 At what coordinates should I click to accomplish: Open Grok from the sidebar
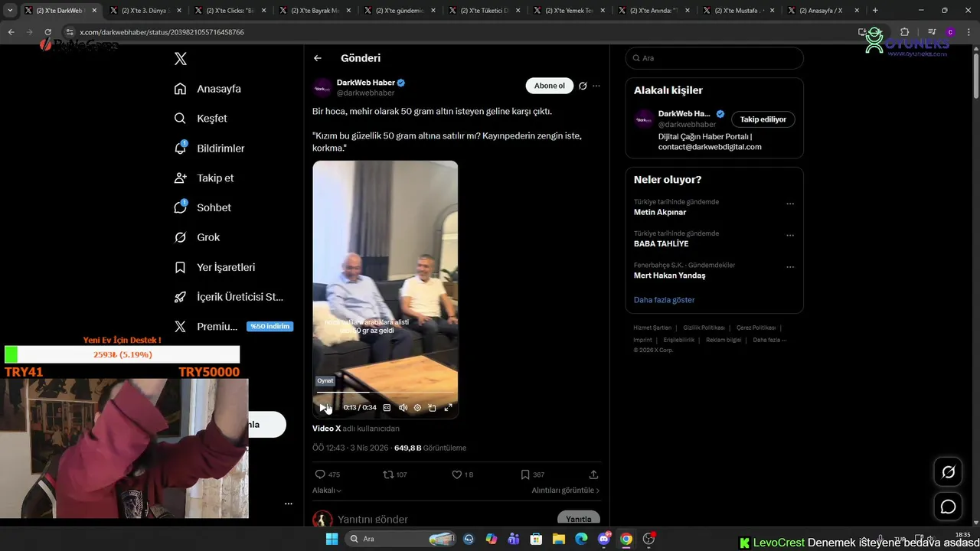pos(197,237)
